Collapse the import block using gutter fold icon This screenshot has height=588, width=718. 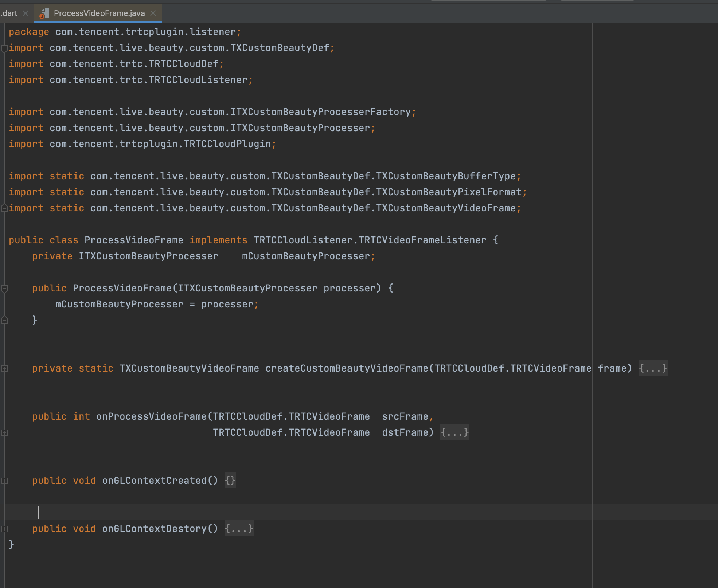4,48
